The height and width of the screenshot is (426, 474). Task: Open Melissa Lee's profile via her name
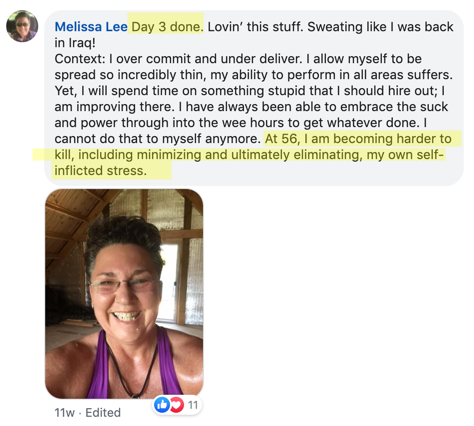(x=91, y=27)
